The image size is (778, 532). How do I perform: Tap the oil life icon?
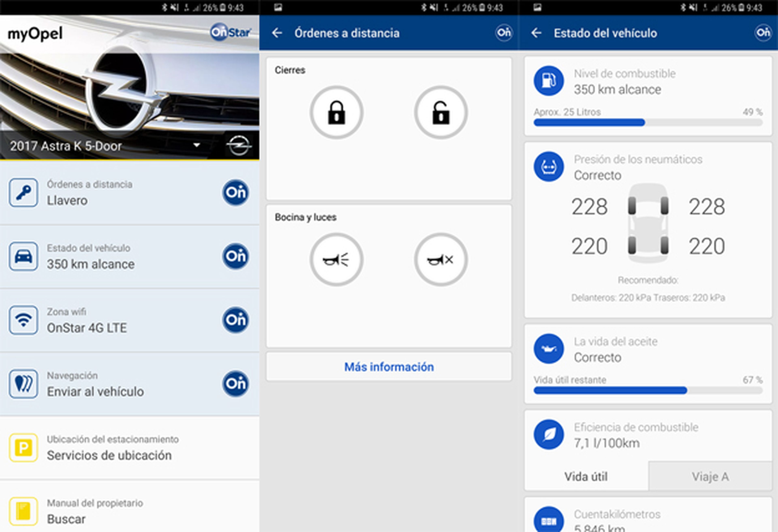pos(549,349)
